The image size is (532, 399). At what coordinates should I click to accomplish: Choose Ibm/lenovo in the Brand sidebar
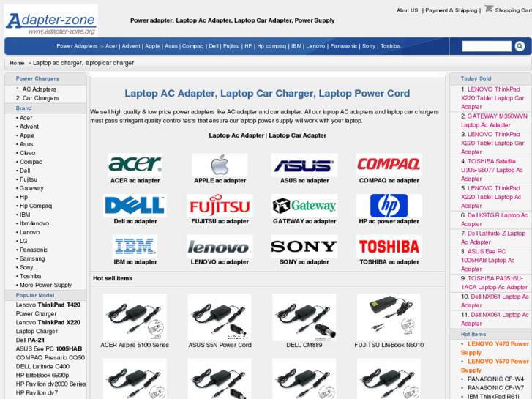tap(34, 223)
